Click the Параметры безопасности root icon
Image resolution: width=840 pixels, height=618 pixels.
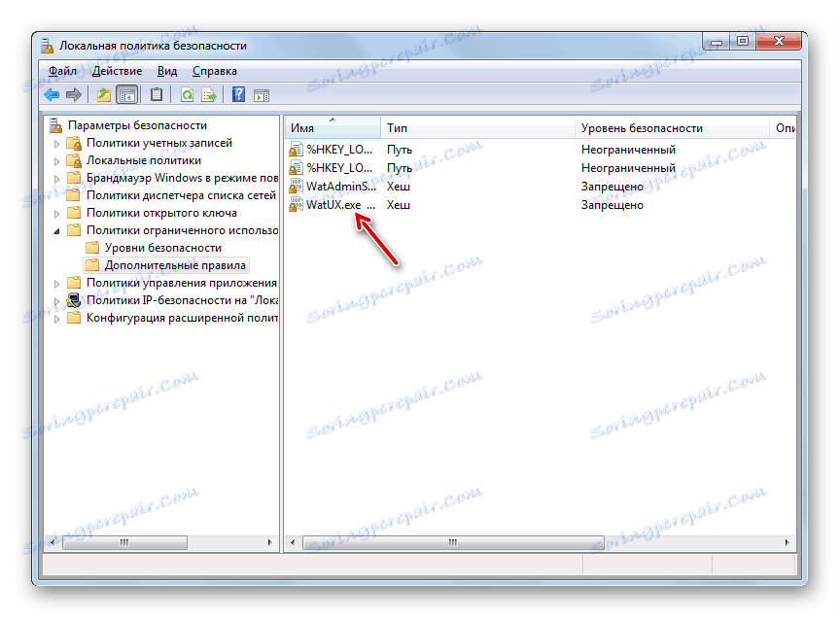click(x=55, y=125)
